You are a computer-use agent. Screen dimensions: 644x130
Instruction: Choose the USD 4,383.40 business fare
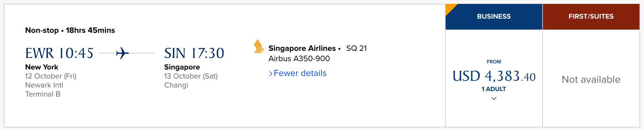click(x=494, y=77)
